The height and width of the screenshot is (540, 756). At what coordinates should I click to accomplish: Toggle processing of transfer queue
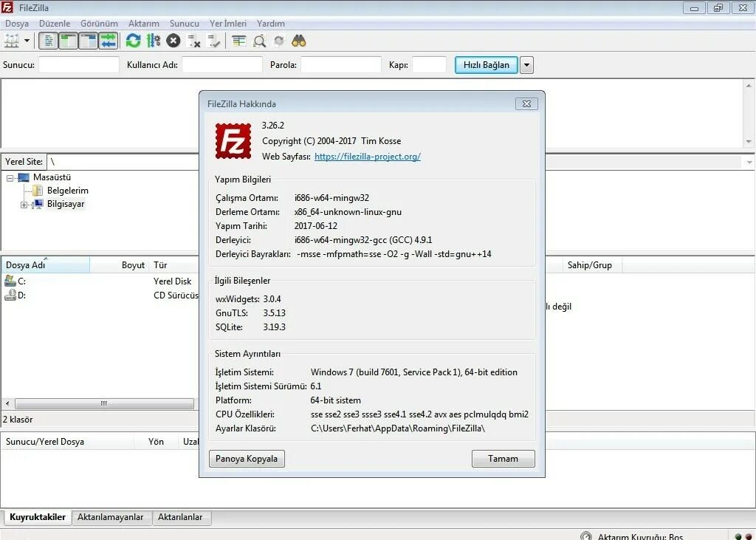[x=154, y=41]
